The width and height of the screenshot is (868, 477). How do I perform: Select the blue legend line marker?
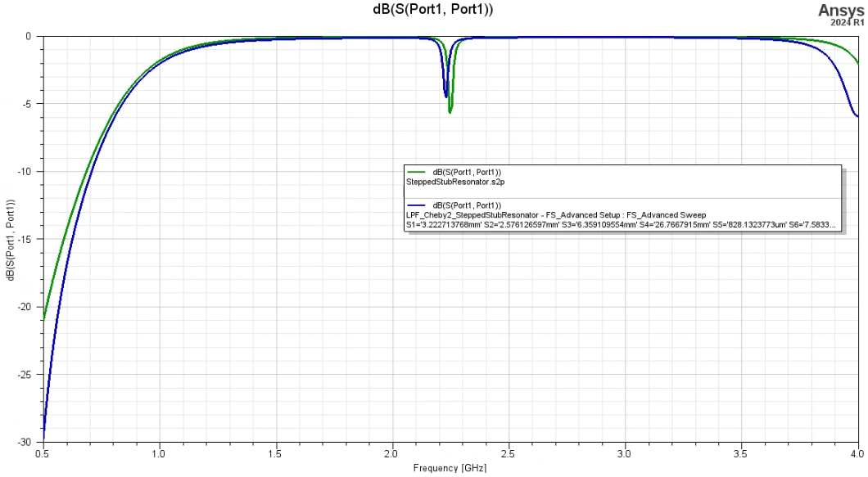click(415, 204)
